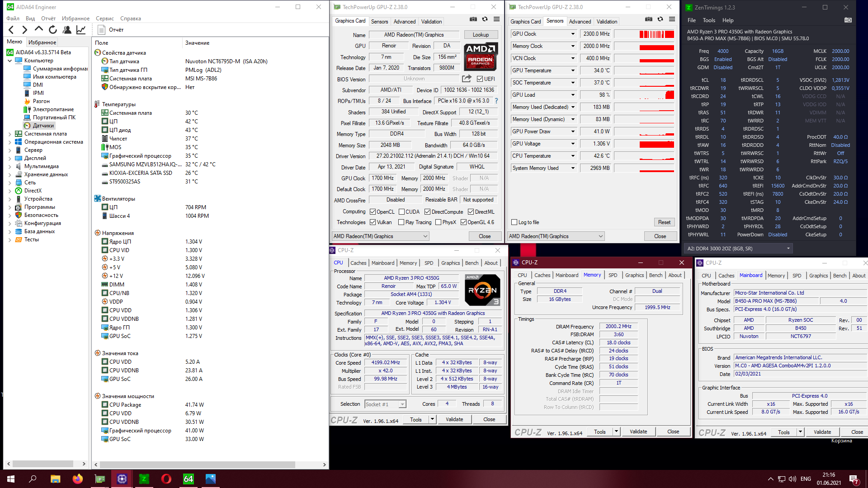Click ZenTimings screenshot camera icon
The width and height of the screenshot is (868, 488).
[x=848, y=20]
